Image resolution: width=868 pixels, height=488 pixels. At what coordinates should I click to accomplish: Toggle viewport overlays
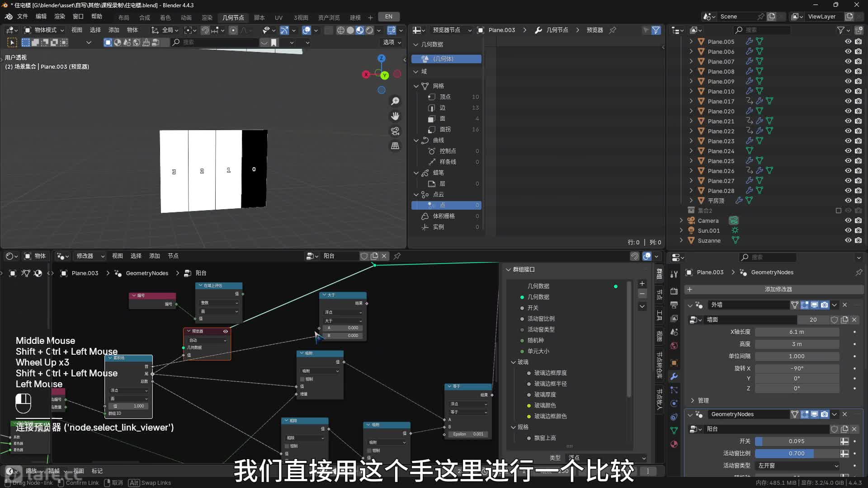click(307, 30)
